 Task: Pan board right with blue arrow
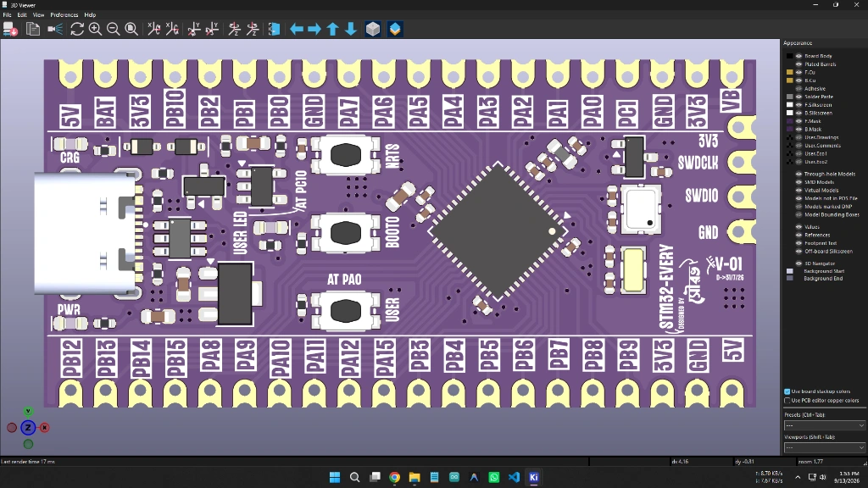[314, 29]
